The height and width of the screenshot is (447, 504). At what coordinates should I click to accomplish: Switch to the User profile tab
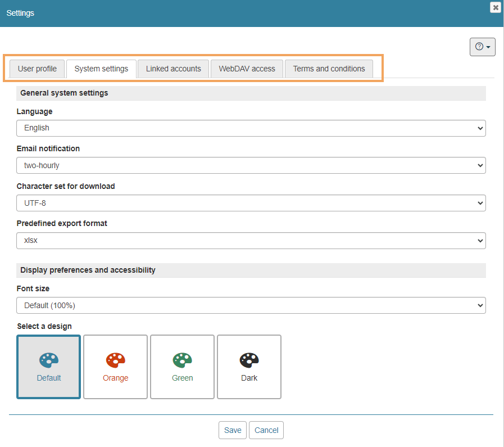pyautogui.click(x=37, y=69)
